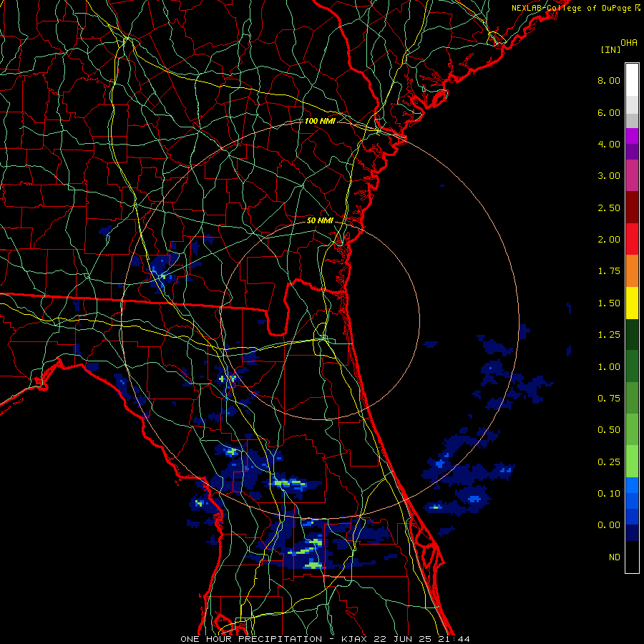Click the [IN] units label
This screenshot has height=644, width=644.
pyautogui.click(x=610, y=49)
